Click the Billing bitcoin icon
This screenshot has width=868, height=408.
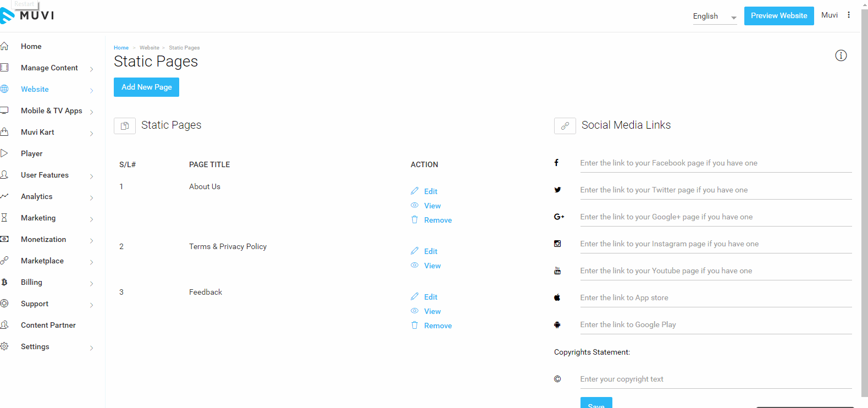[4, 282]
